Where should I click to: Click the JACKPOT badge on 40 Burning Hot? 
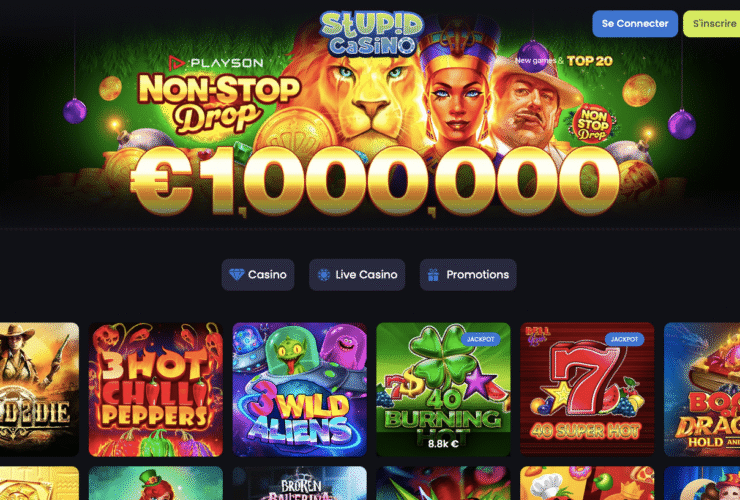tap(480, 339)
